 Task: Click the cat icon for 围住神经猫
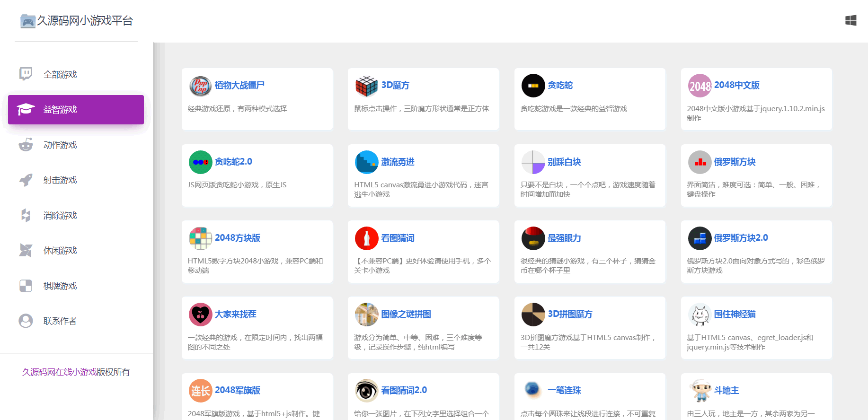pyautogui.click(x=700, y=315)
